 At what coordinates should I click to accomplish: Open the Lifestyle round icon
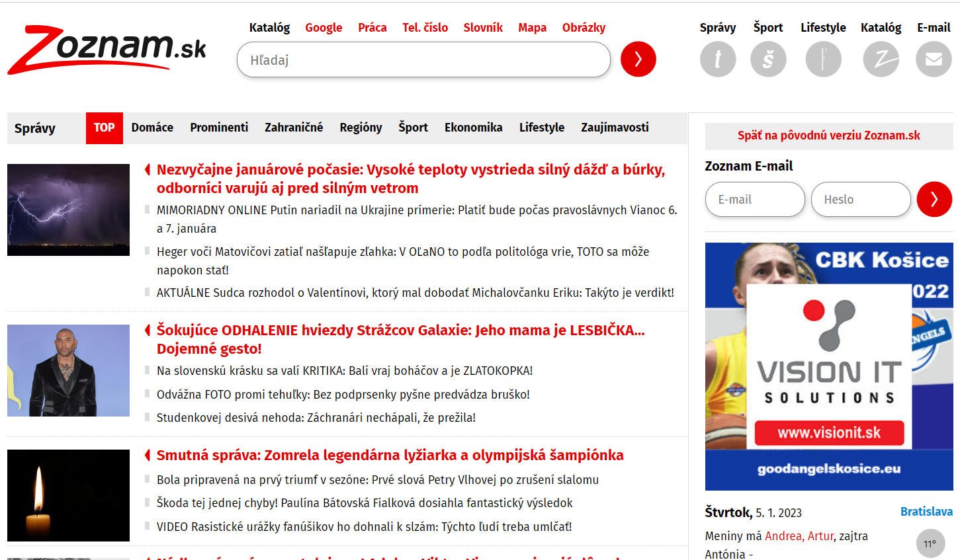pos(823,60)
